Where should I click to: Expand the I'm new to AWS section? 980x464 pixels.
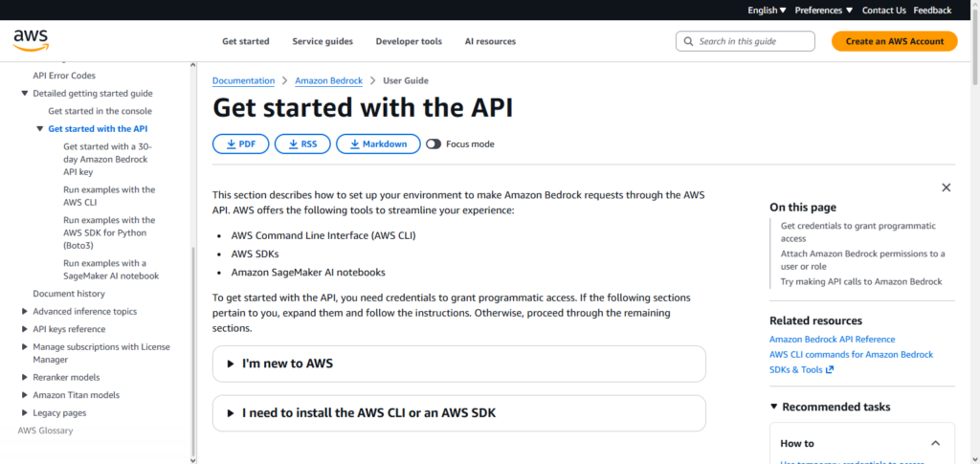coord(458,364)
